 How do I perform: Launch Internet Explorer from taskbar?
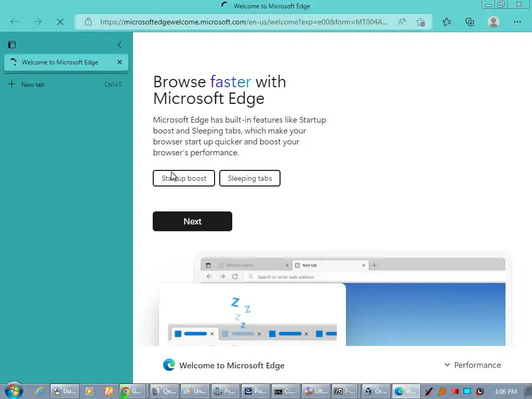[x=39, y=391]
